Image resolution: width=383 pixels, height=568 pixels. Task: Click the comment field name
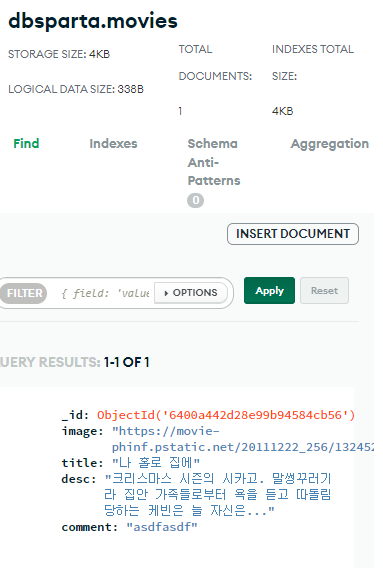pos(89,527)
